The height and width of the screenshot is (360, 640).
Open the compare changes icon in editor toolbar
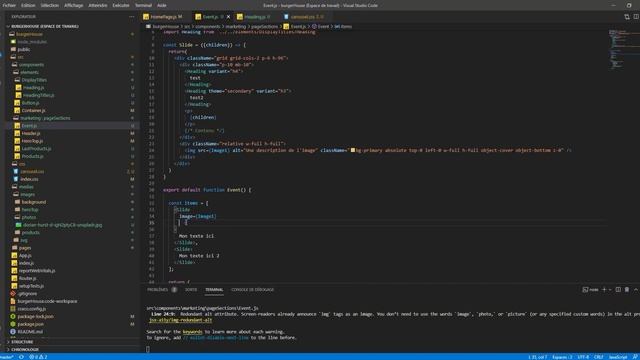coord(627,17)
